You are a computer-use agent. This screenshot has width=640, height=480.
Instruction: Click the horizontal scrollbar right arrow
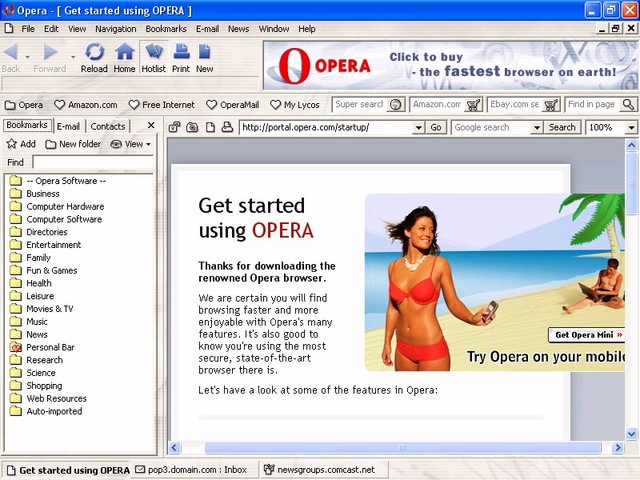point(618,448)
